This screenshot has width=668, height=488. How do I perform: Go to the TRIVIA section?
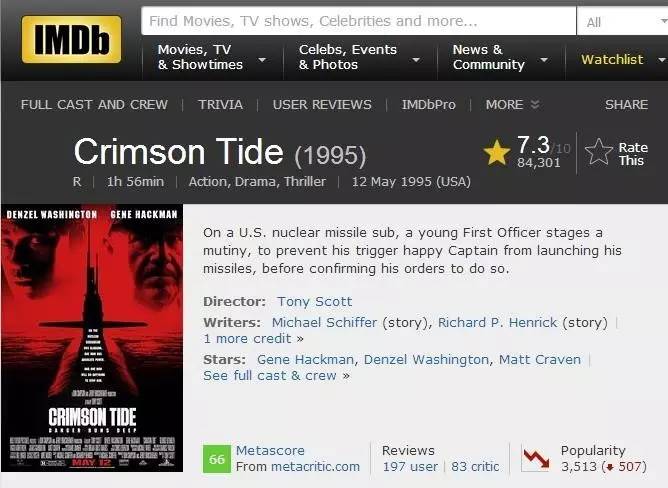[220, 104]
